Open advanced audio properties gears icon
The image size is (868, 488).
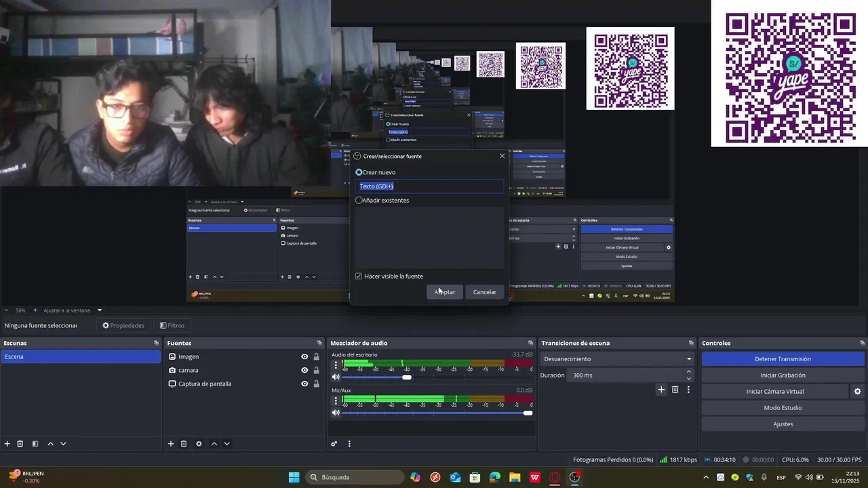[334, 444]
